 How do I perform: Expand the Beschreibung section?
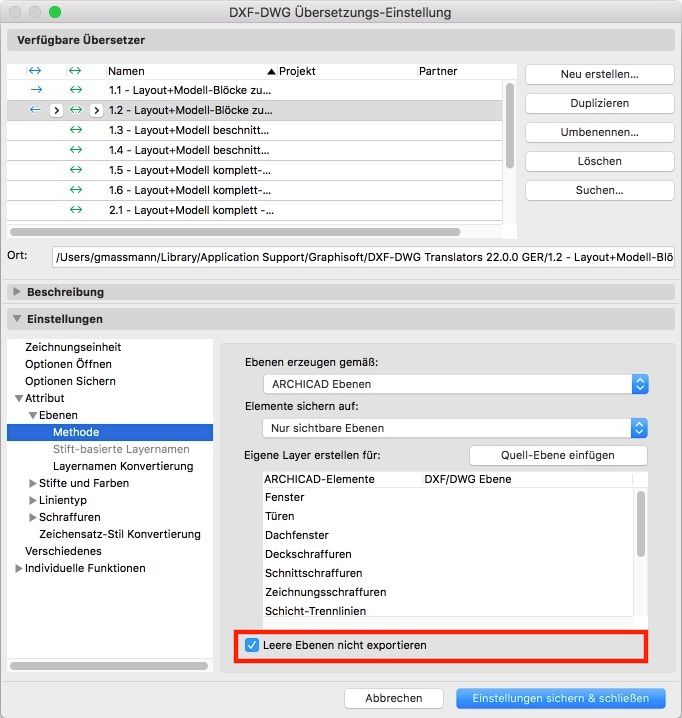17,292
